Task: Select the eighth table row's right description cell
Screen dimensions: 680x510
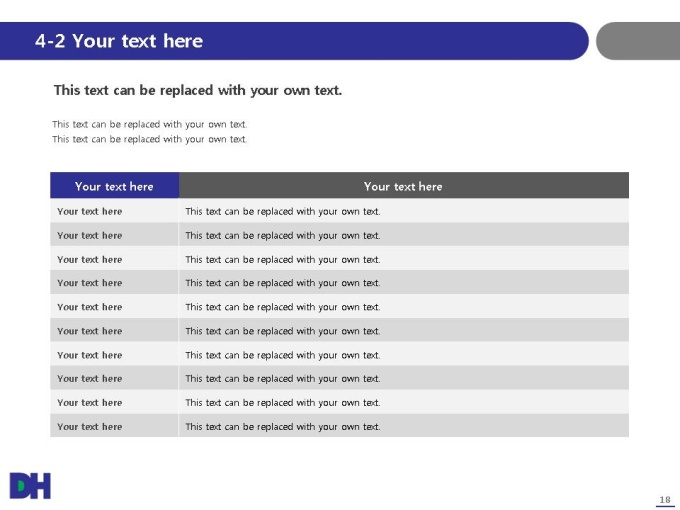Action: click(x=283, y=378)
